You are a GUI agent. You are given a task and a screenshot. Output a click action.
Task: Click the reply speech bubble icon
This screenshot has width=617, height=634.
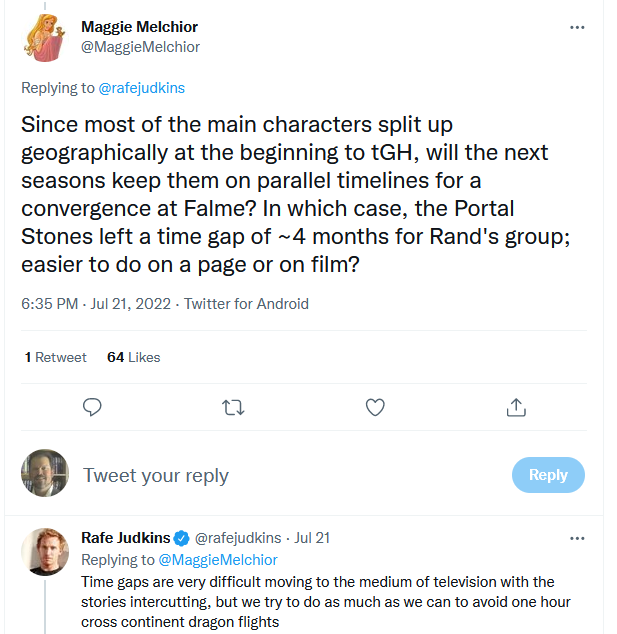pyautogui.click(x=92, y=407)
